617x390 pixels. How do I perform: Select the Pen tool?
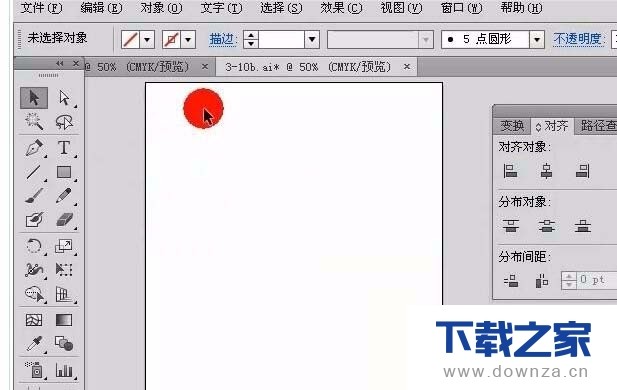pos(34,148)
